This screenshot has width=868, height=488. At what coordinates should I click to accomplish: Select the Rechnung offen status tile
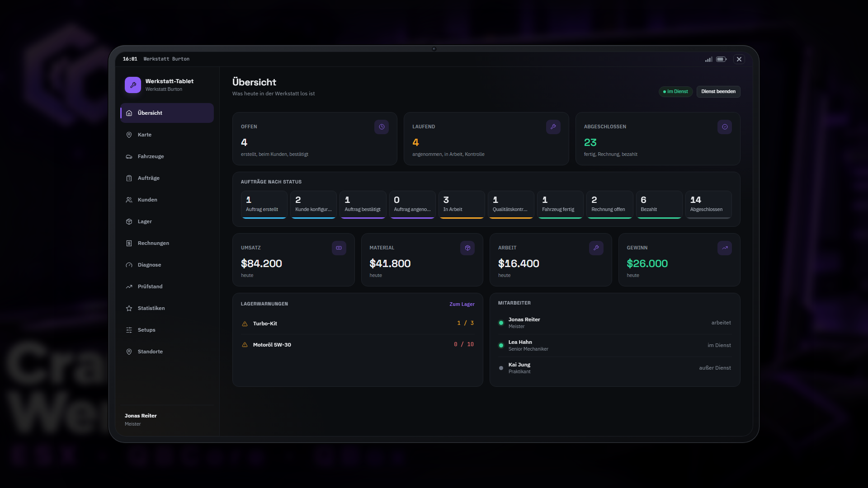click(x=609, y=205)
